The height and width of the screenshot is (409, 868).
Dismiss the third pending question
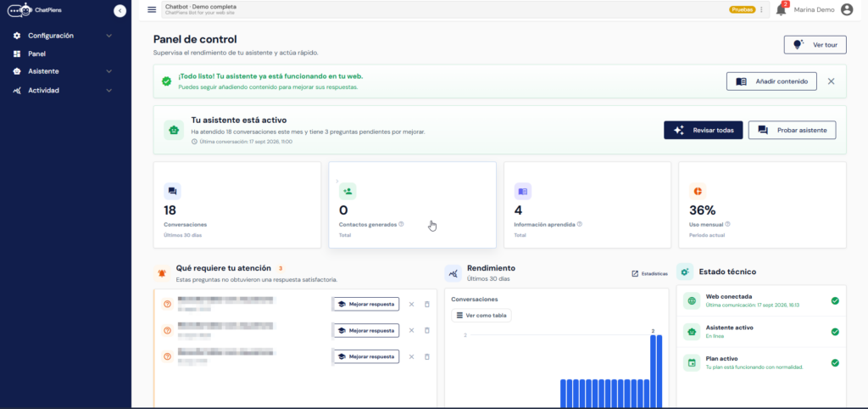[411, 356]
